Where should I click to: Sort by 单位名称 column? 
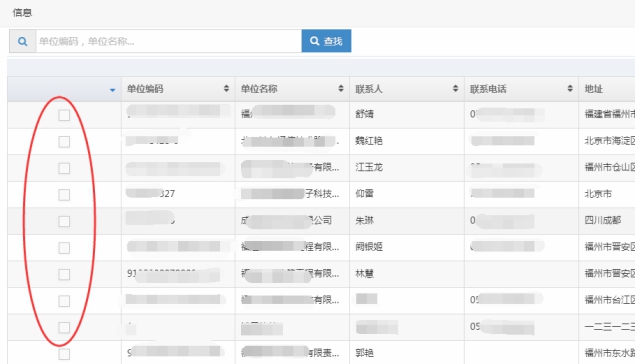pos(341,88)
